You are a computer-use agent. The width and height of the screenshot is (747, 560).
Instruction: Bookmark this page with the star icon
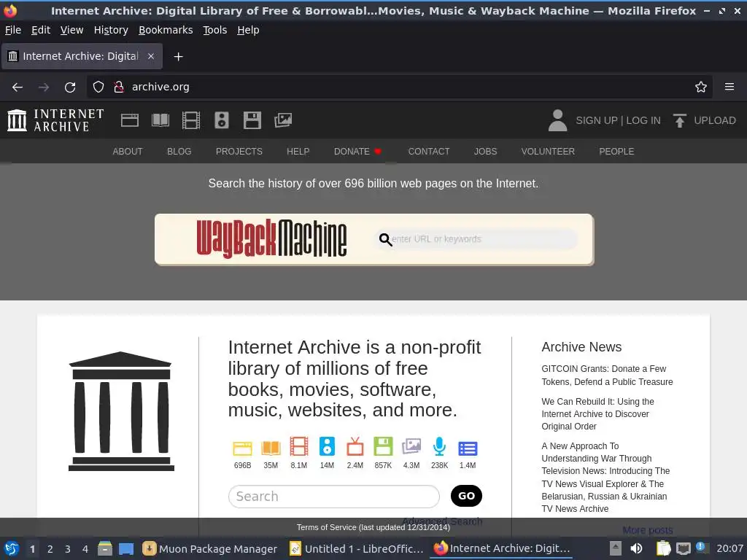coord(700,87)
